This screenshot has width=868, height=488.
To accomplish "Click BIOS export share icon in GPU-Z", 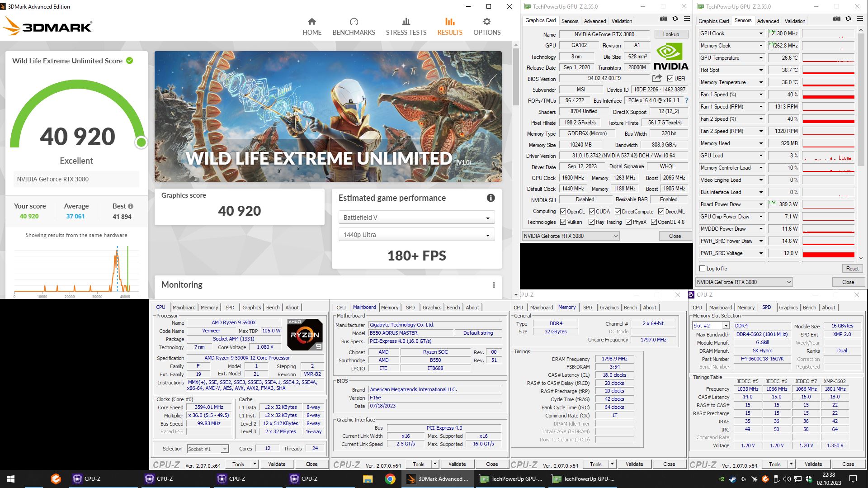I will tap(657, 78).
